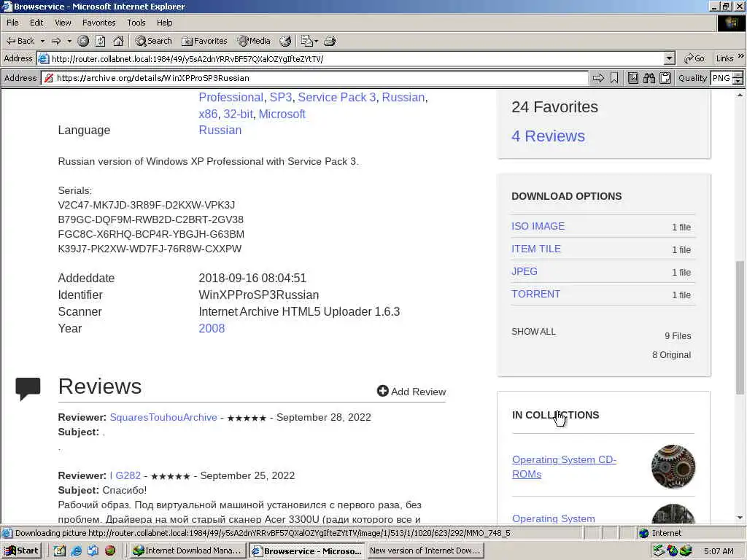
Task: Click the scrollbar down arrow
Action: click(740, 518)
